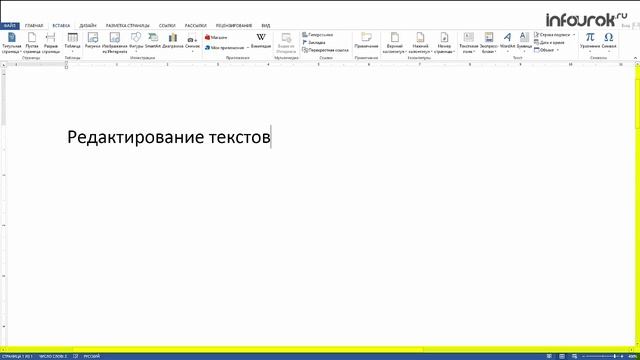The height and width of the screenshot is (360, 640).
Task: Click the tab selector at ruler's left end
Action: pos(4,65)
